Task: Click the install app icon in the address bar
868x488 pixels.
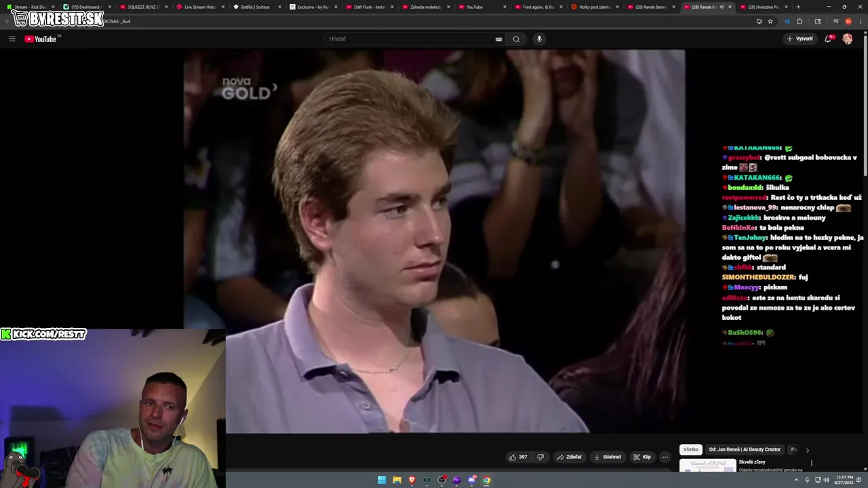Action: pos(759,21)
